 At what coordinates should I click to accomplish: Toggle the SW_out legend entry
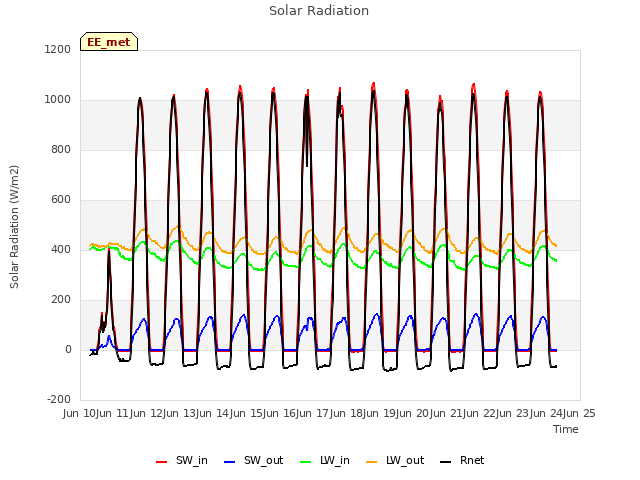(x=253, y=460)
